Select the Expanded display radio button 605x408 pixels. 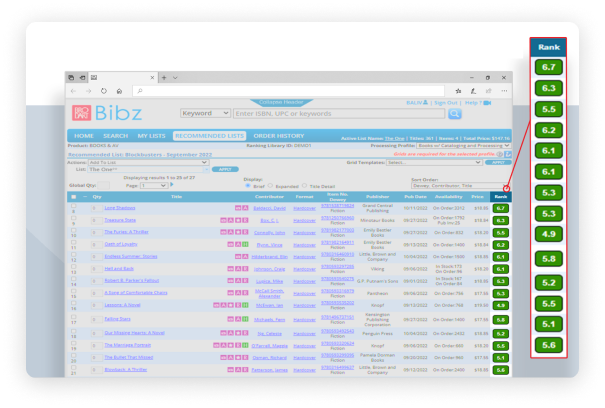tap(270, 186)
